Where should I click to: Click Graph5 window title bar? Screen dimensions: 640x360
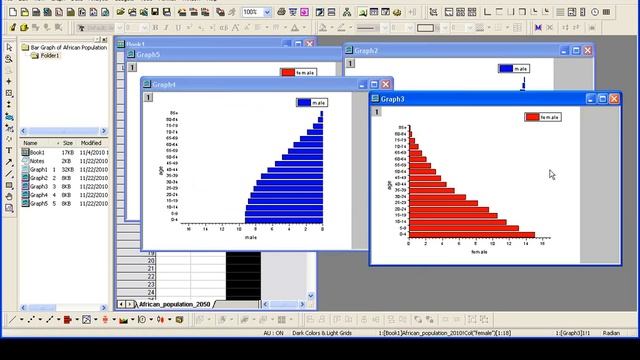pos(233,54)
